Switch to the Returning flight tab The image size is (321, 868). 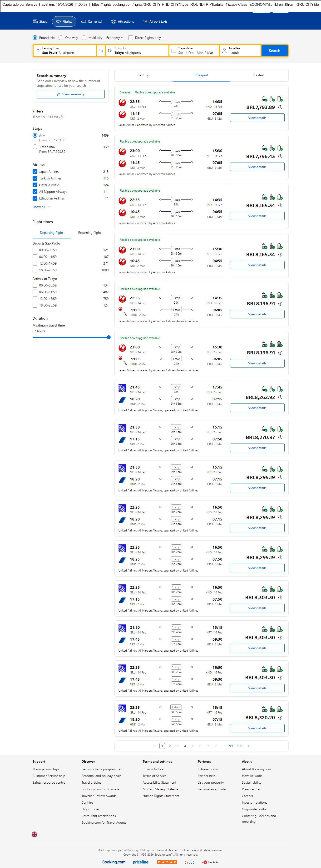coord(89,233)
